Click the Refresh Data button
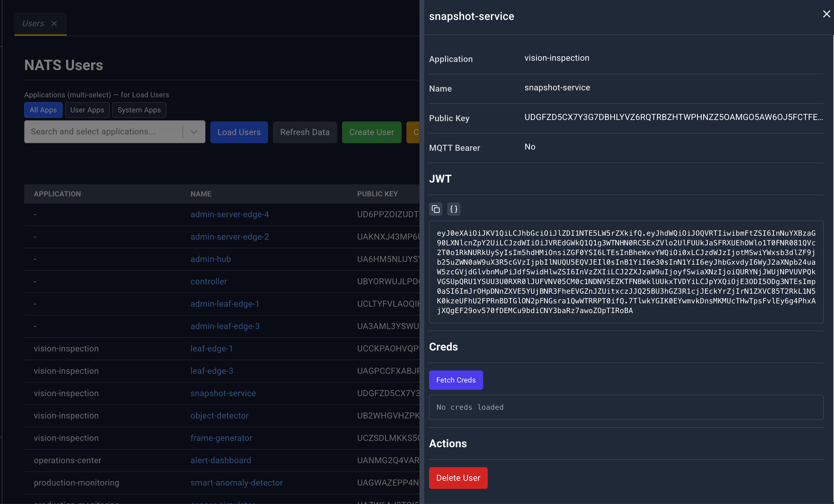This screenshot has width=834, height=504. (305, 132)
